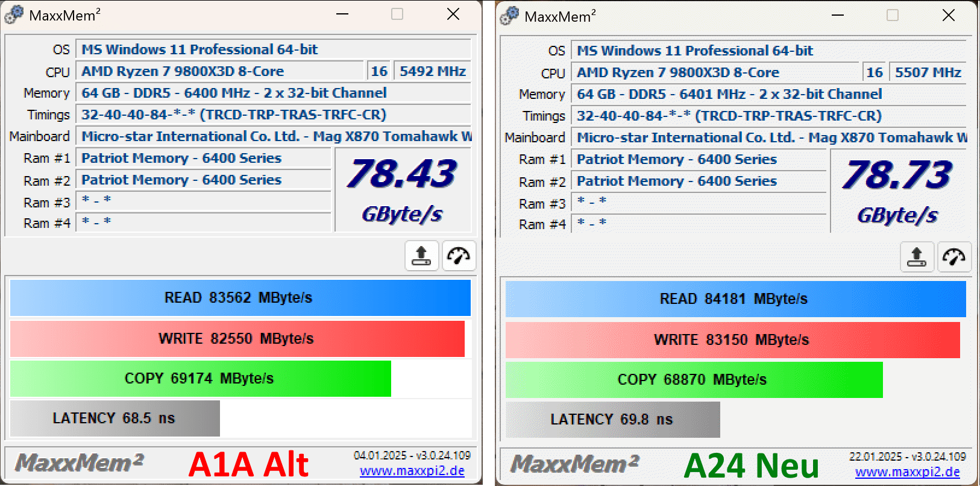Minimize the left MaxxMem window
980x486 pixels.
342,14
